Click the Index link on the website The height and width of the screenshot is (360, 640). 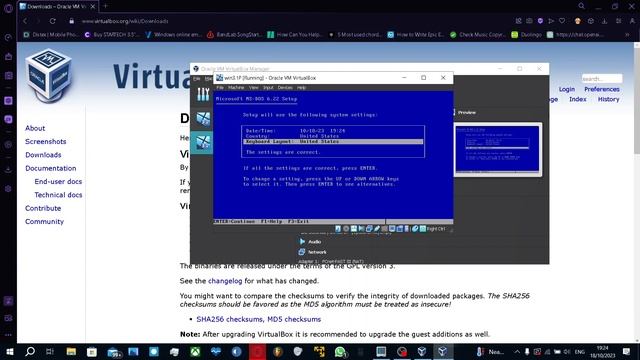578,99
